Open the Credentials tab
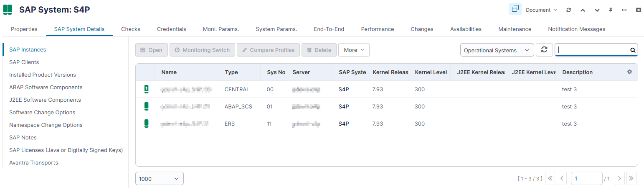 click(172, 29)
